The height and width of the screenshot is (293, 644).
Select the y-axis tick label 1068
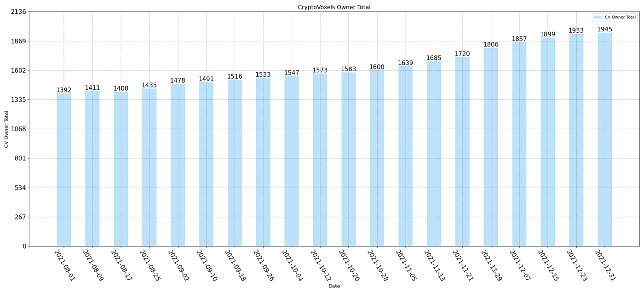tap(18, 129)
